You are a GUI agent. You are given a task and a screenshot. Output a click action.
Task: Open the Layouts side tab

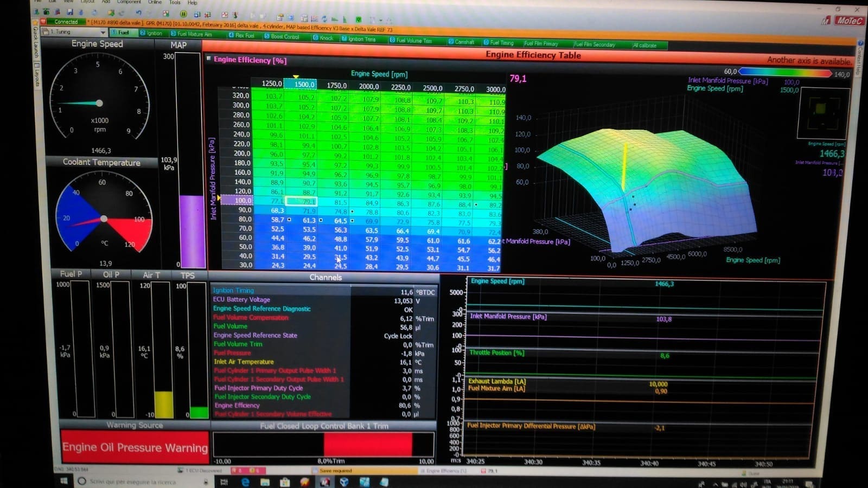coord(36,75)
